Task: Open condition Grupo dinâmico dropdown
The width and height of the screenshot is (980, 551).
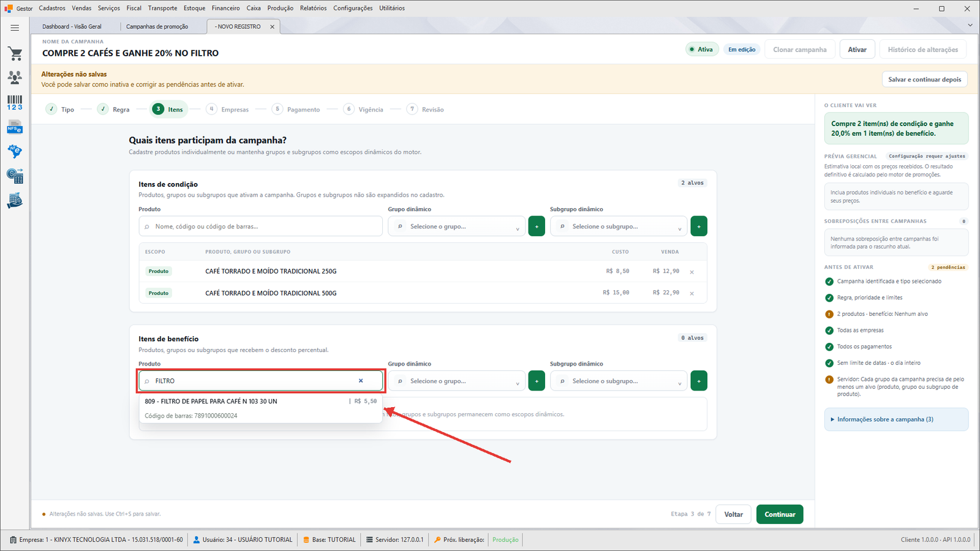Action: (456, 227)
